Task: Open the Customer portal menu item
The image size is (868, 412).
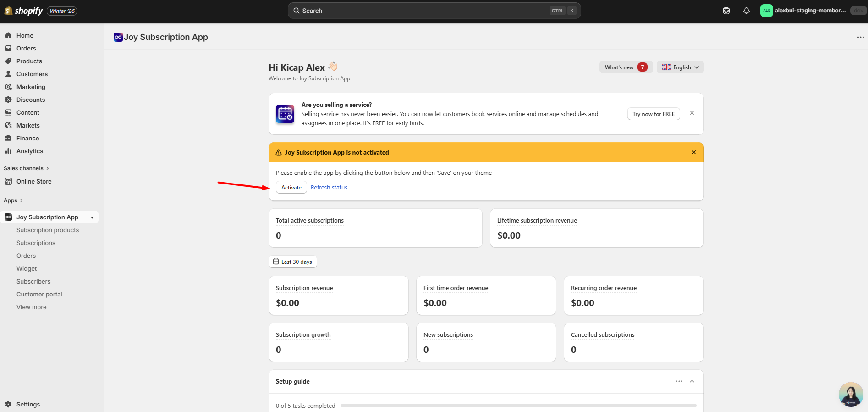Action: click(x=39, y=294)
